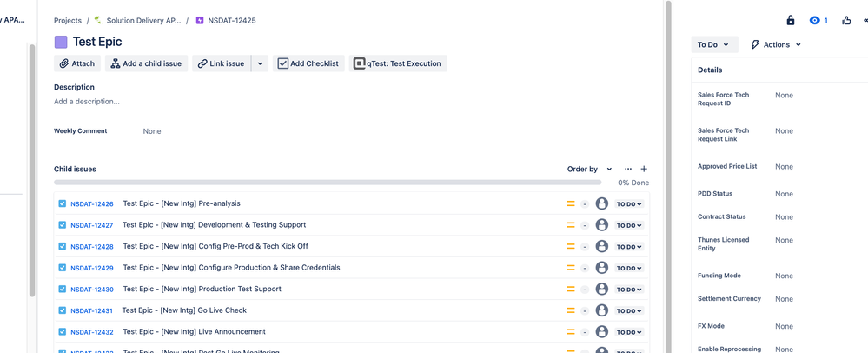Click task type checkbox icon for NSDAT-12432
868x353 pixels.
62,331
